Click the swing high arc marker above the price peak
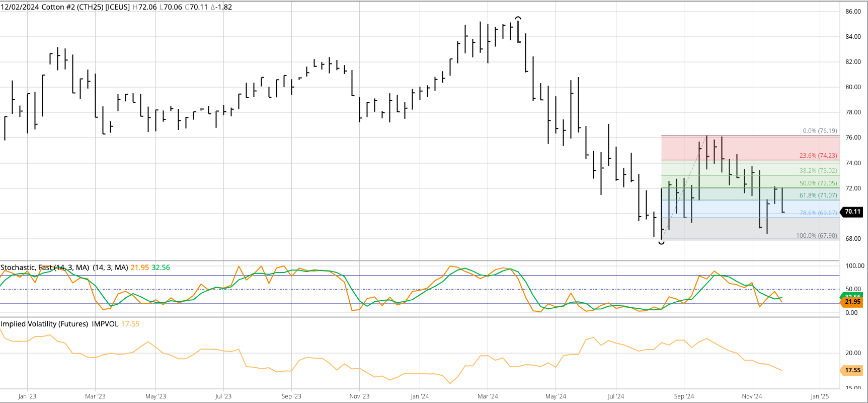The height and width of the screenshot is (403, 868). (518, 18)
